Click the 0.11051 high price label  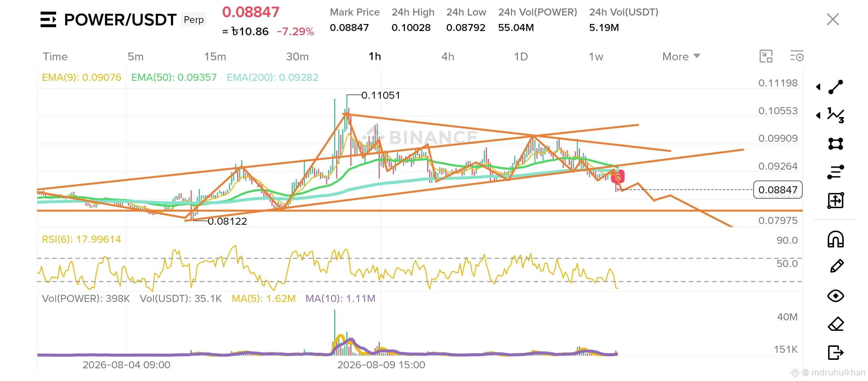[x=381, y=95]
